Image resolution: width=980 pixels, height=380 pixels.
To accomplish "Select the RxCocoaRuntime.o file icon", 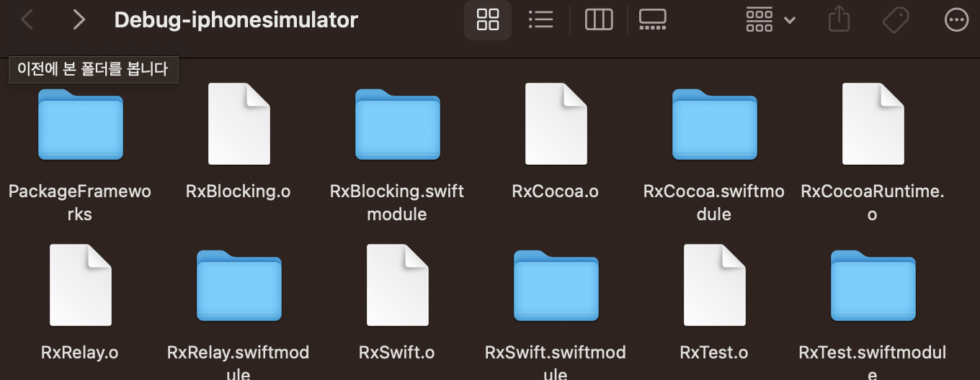I will click(873, 124).
